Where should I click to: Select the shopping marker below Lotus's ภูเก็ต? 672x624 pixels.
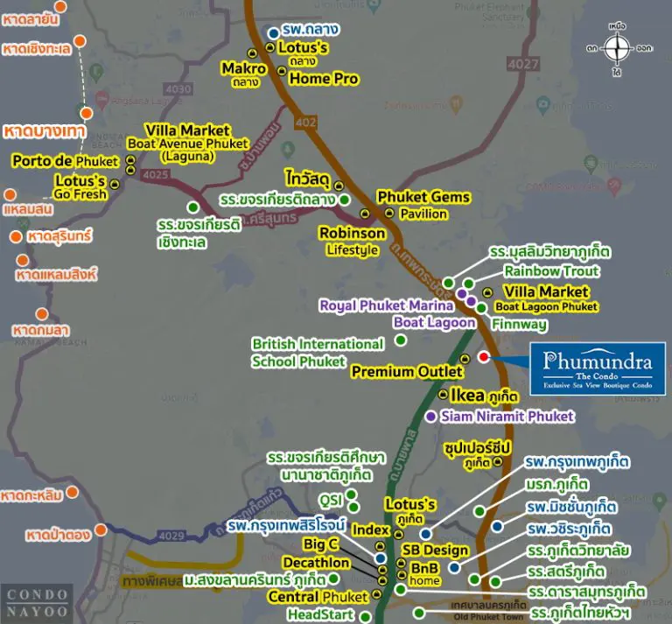click(399, 535)
